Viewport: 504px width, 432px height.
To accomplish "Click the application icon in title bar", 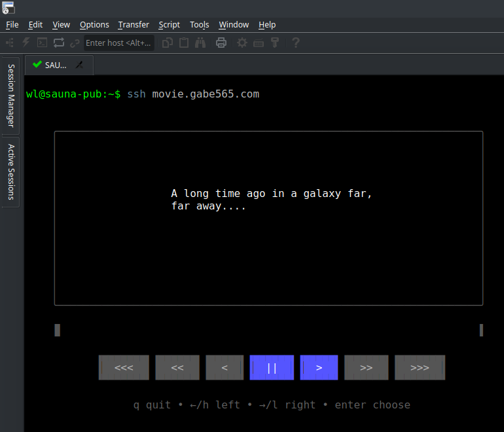I will tap(8, 8).
